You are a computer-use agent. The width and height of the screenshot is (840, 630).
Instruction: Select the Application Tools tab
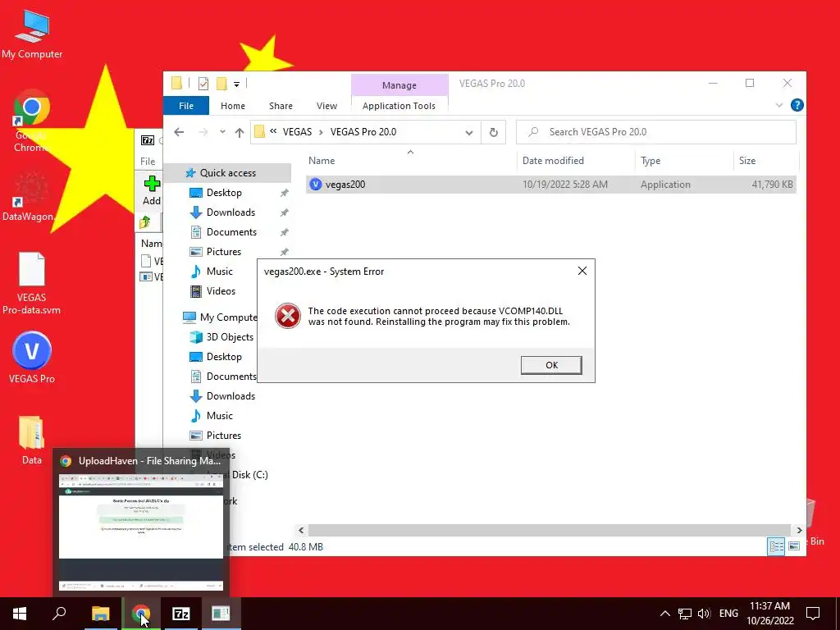tap(399, 106)
